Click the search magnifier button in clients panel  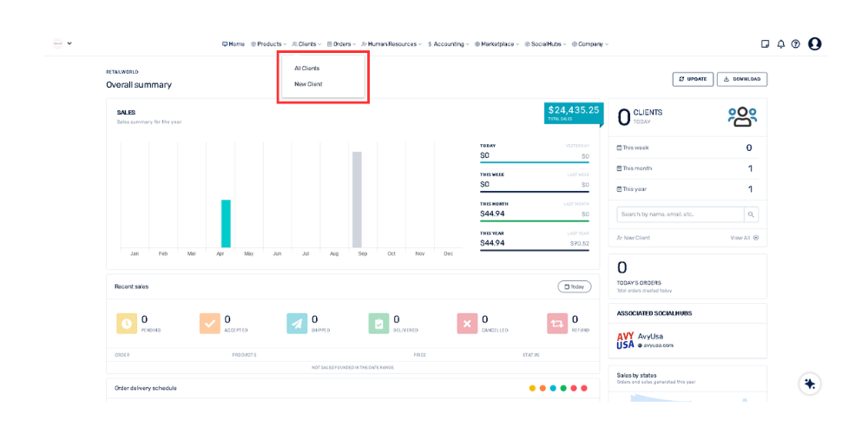pyautogui.click(x=752, y=214)
